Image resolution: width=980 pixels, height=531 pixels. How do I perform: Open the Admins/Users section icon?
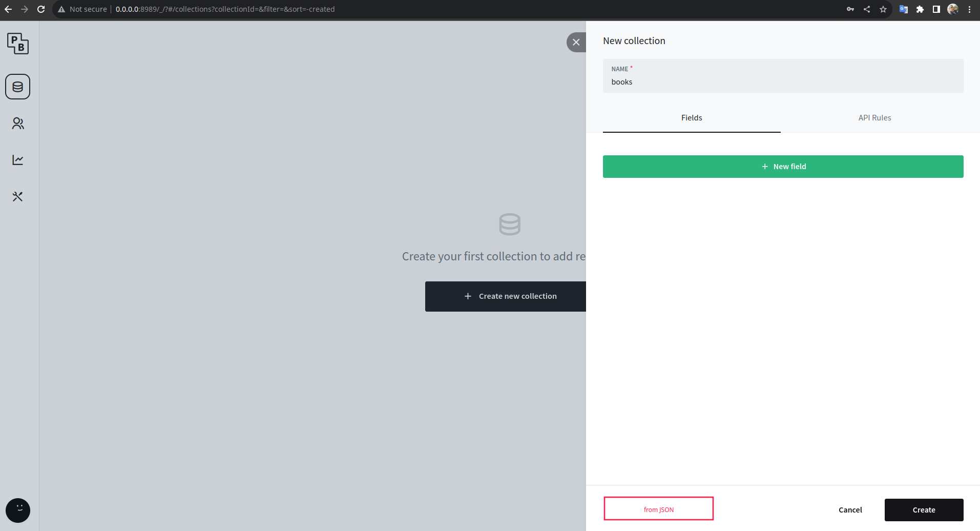pos(18,123)
